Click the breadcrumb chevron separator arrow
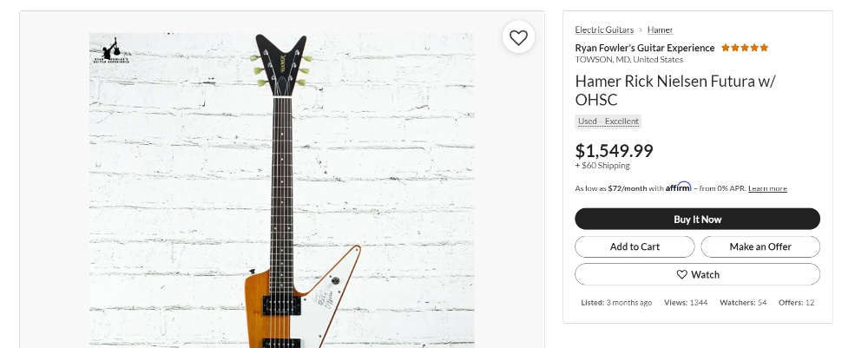Viewport: 868px width, 348px height. coord(641,30)
